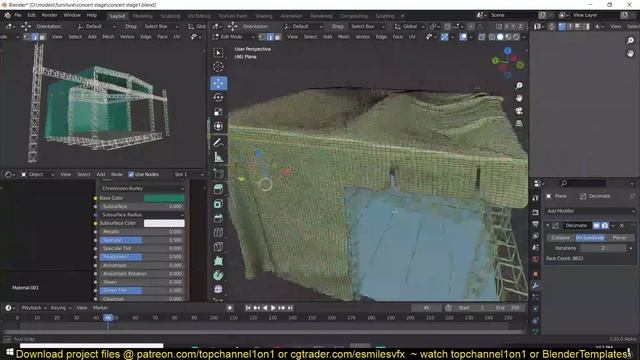640x360 pixels.
Task: Open the Select Box drag dropdown
Action: tap(367, 26)
